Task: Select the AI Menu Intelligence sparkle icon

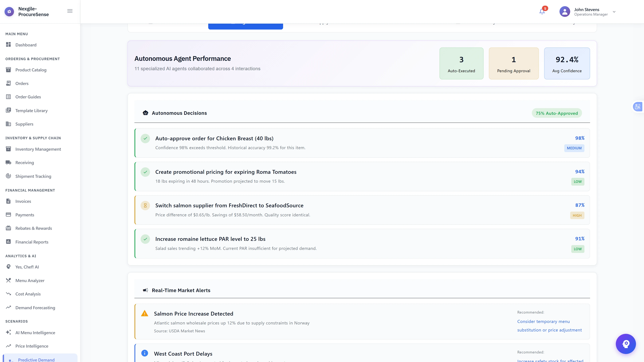Action: 9,332
